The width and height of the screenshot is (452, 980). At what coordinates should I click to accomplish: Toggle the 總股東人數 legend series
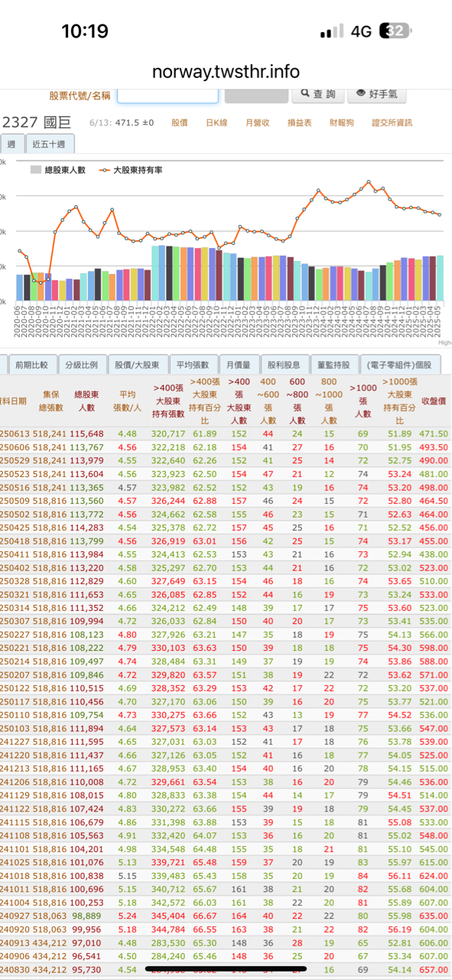click(x=57, y=170)
